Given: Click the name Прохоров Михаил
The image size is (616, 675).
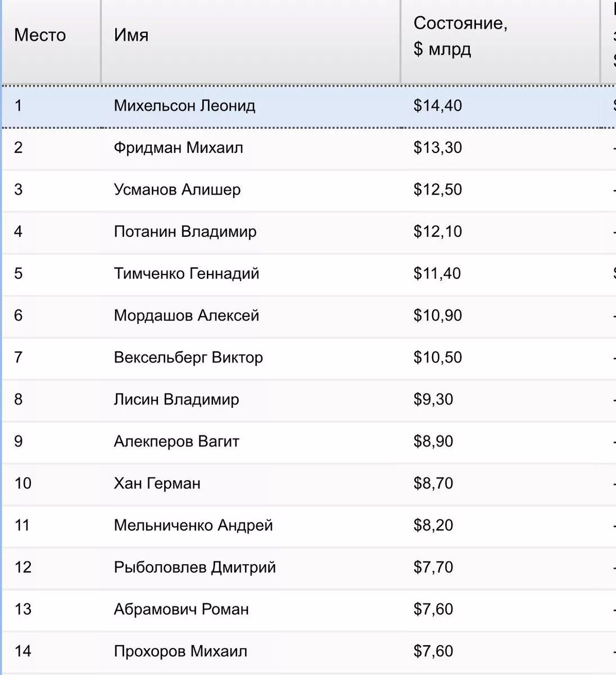Looking at the screenshot, I should point(180,651).
